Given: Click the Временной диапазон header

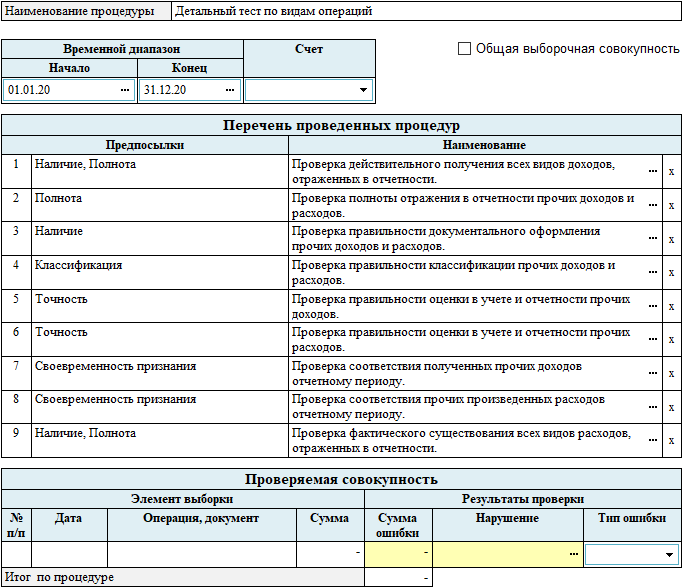Looking at the screenshot, I should [122, 49].
